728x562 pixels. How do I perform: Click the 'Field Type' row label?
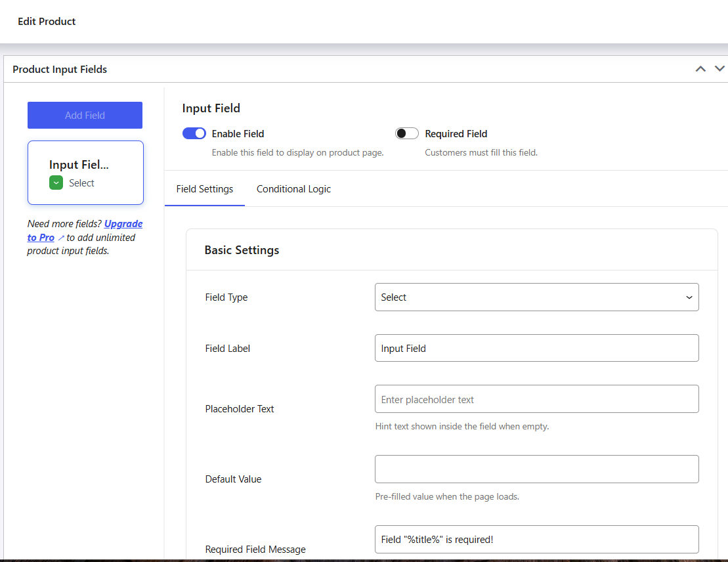(226, 297)
